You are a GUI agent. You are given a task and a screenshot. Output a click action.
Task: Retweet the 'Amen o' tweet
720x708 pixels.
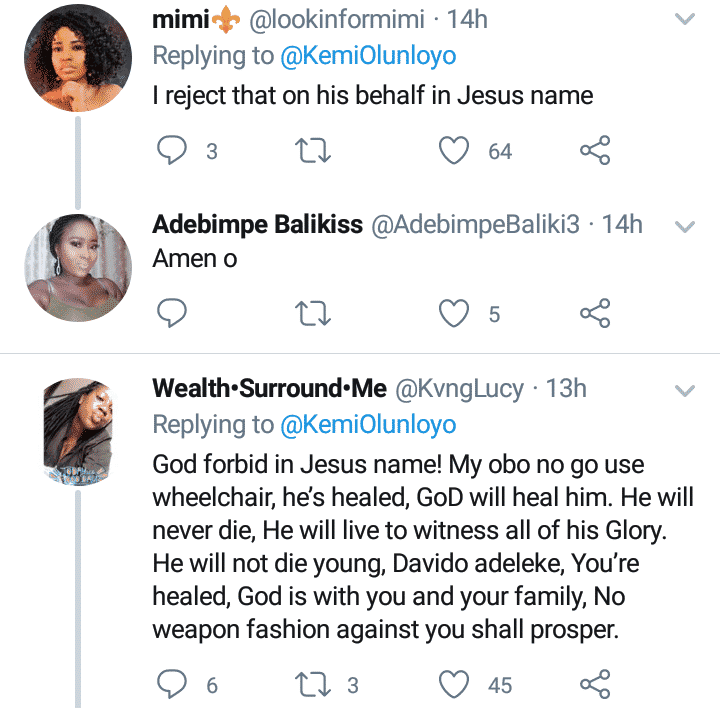click(315, 314)
